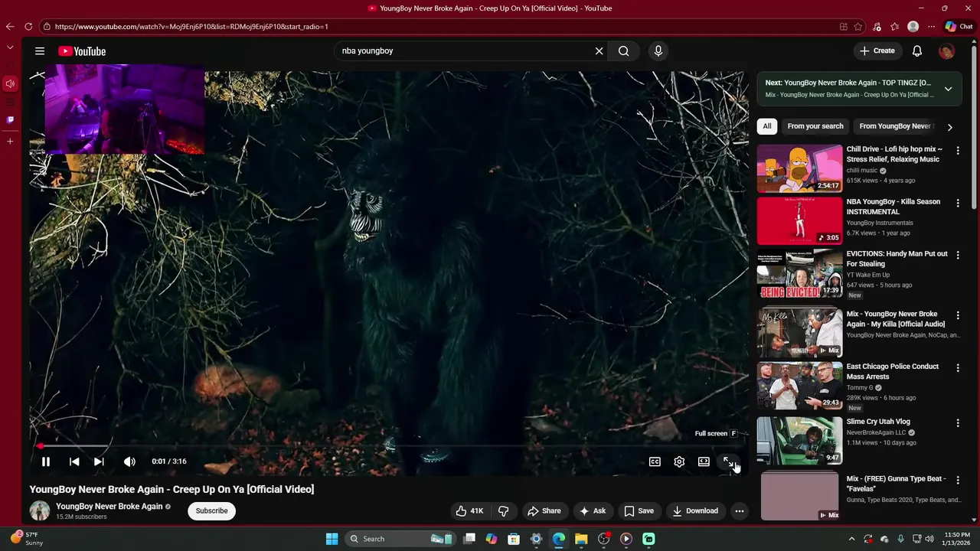Open player settings gear
This screenshot has width=980, height=551.
(679, 461)
